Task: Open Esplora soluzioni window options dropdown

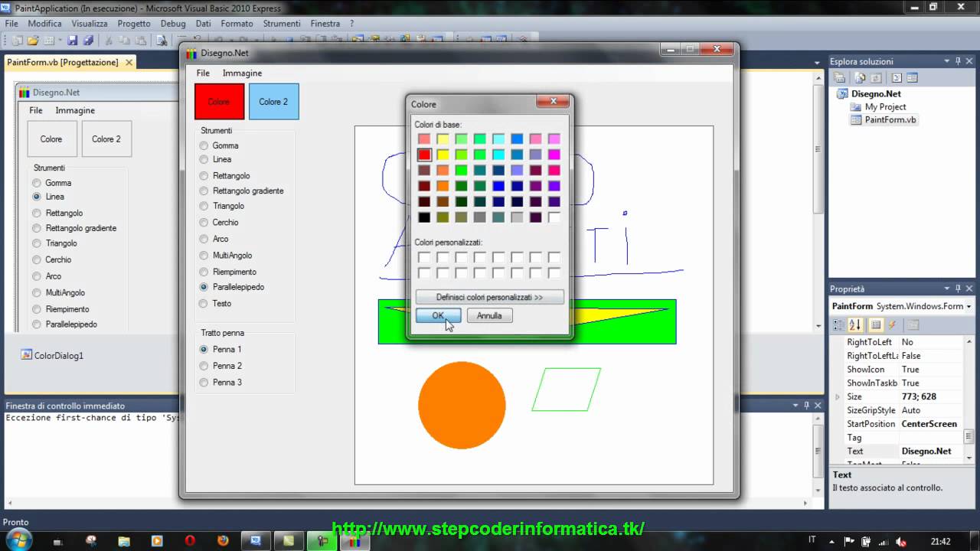Action: [947, 61]
